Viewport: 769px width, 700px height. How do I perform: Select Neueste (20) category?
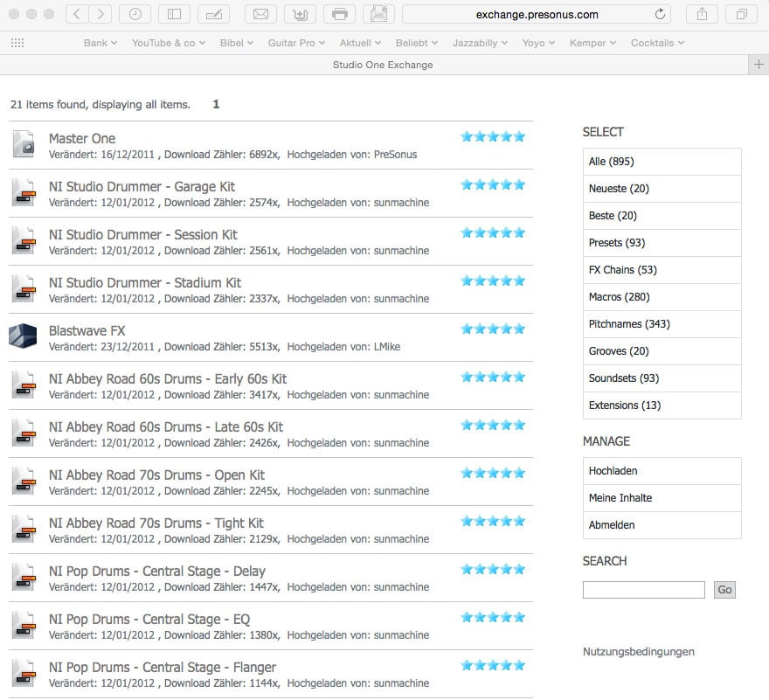click(662, 189)
